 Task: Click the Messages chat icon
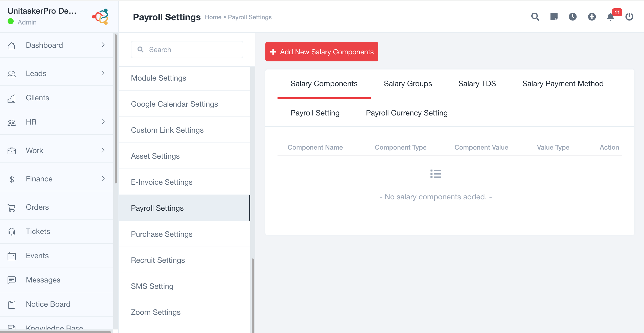[12, 280]
